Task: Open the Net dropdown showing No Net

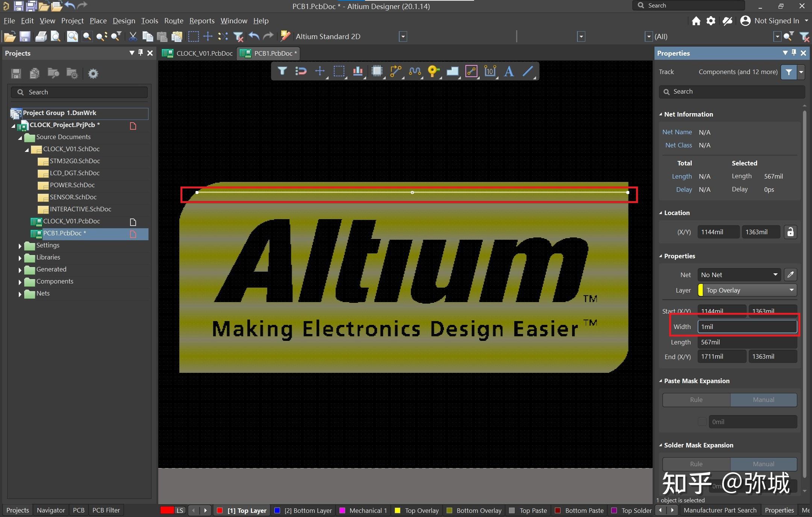Action: point(739,275)
